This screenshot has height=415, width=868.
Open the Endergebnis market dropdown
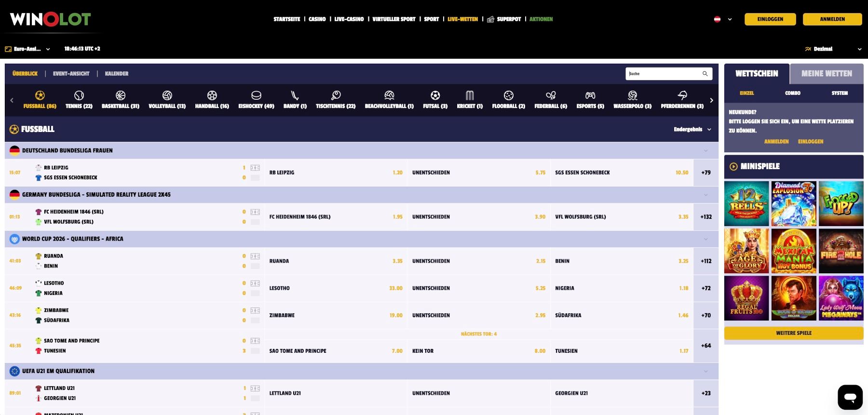[692, 129]
